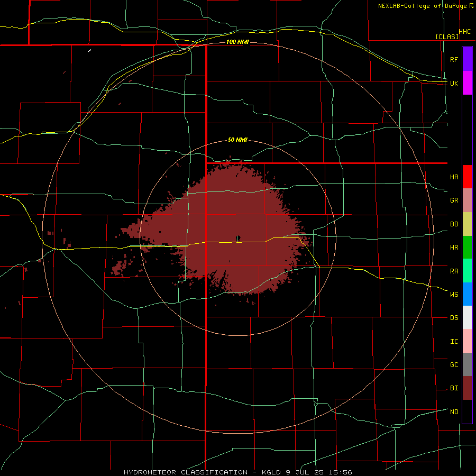The width and height of the screenshot is (476, 476).
Task: Click the "GC" legend label
Action: 454,365
